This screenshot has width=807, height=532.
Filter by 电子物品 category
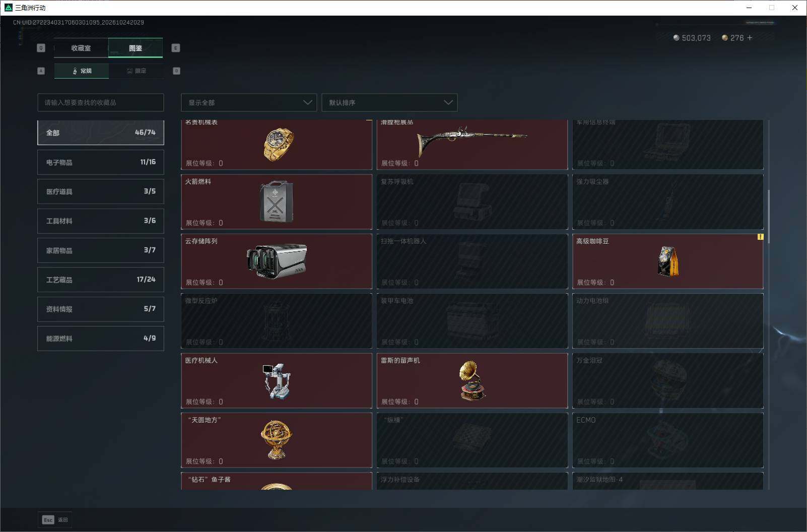(101, 162)
